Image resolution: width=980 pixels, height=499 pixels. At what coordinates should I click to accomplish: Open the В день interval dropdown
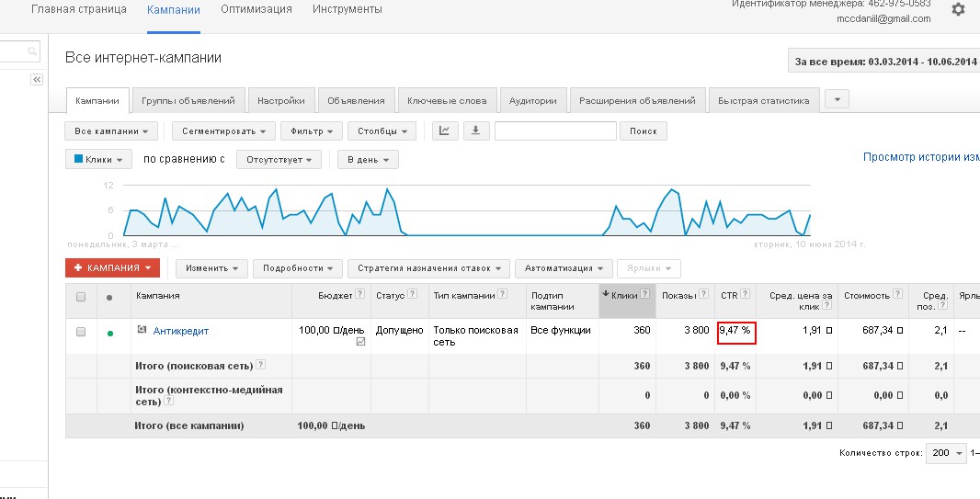click(x=368, y=159)
